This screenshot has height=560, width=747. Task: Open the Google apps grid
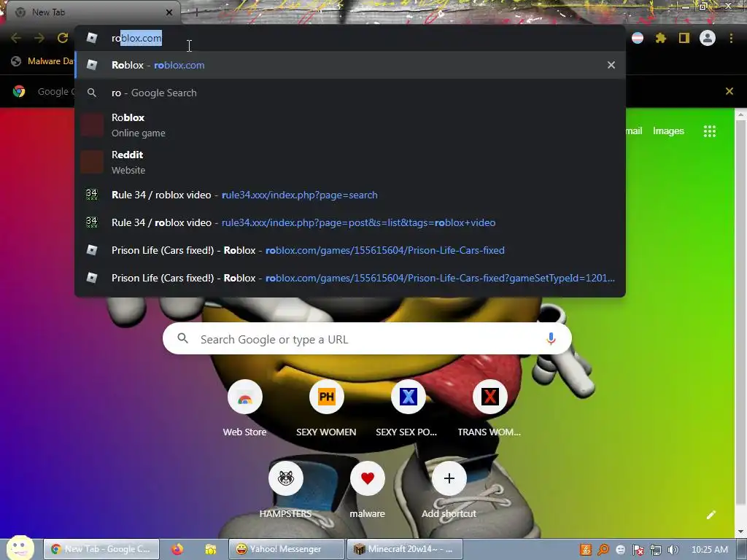(710, 131)
